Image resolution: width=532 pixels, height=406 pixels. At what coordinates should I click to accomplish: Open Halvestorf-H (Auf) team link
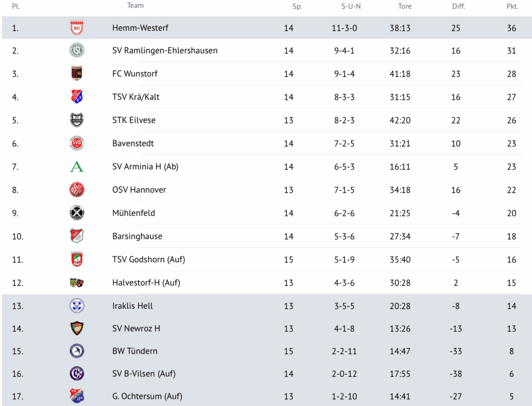147,283
